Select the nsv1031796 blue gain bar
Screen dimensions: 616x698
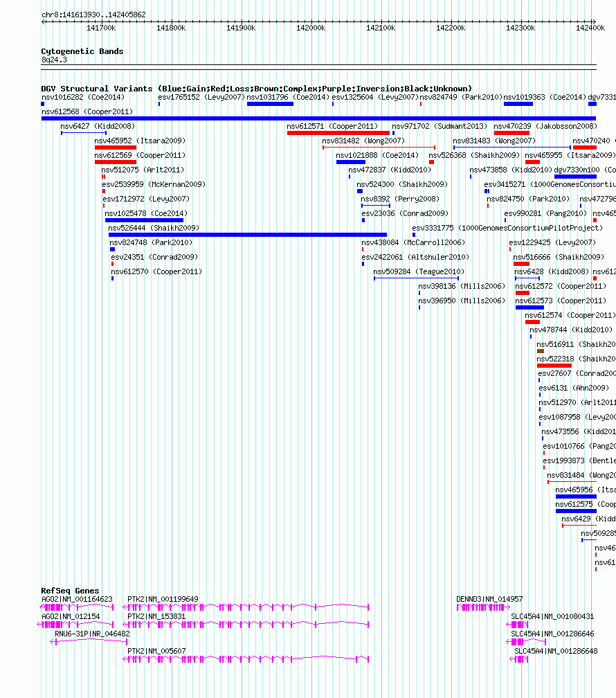[x=270, y=104]
